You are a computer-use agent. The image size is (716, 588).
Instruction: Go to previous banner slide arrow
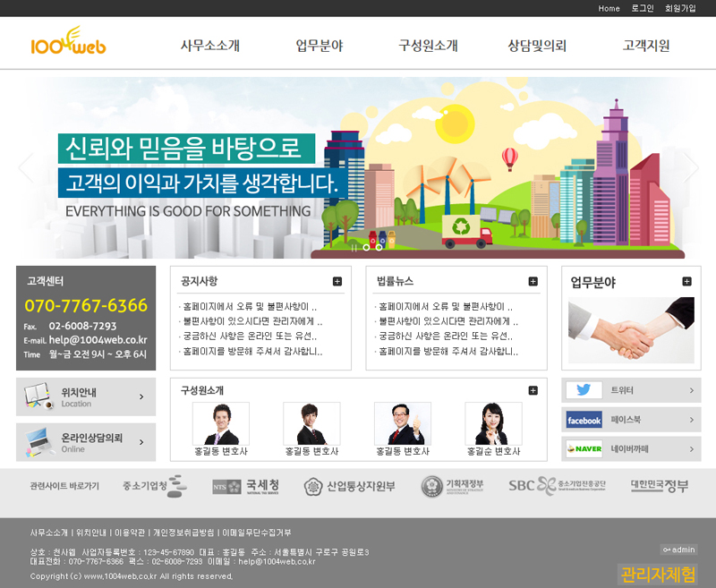(26, 166)
